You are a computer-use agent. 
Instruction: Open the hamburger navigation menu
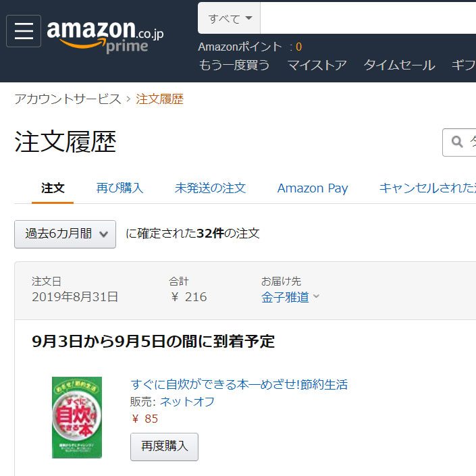tap(24, 31)
